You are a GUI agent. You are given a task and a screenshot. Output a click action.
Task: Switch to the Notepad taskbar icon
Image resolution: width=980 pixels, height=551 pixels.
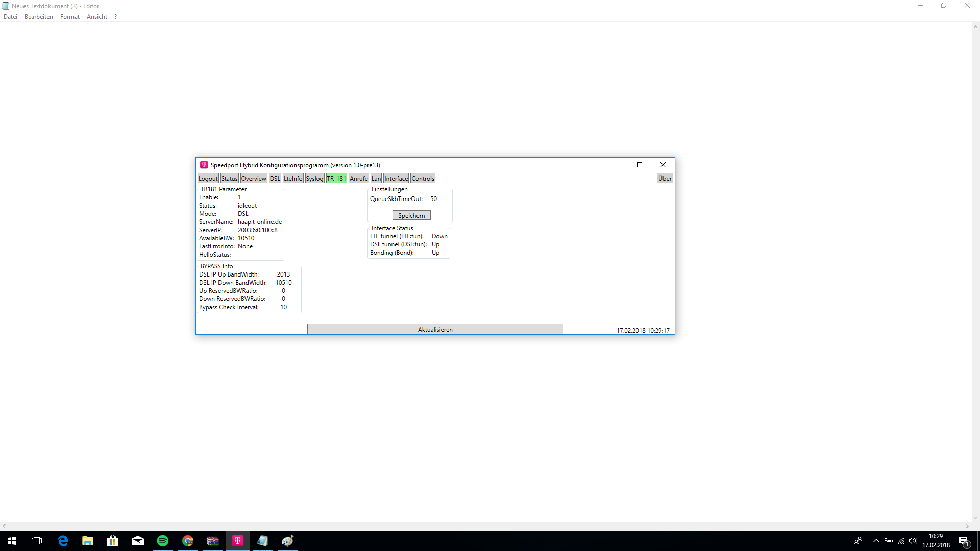[263, 541]
